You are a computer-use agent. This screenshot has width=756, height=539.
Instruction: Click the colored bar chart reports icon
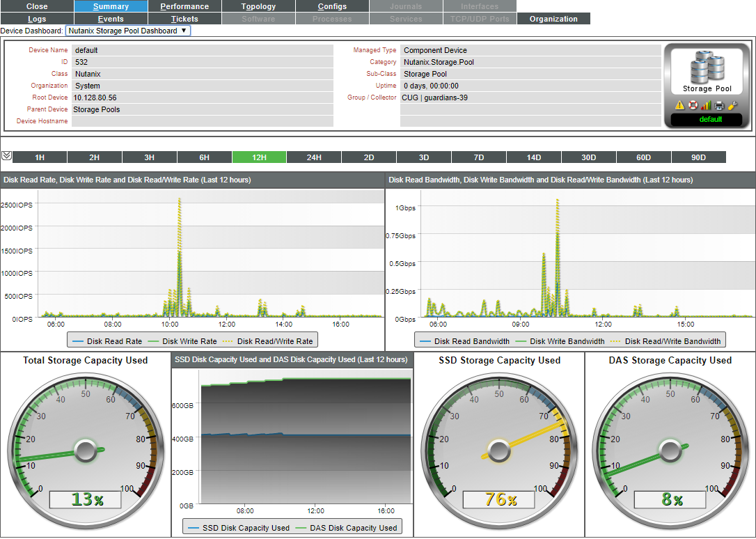[706, 105]
